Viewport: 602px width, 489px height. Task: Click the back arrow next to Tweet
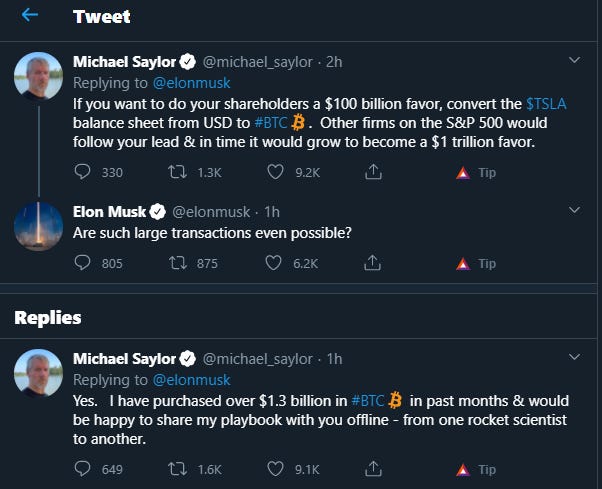point(30,15)
